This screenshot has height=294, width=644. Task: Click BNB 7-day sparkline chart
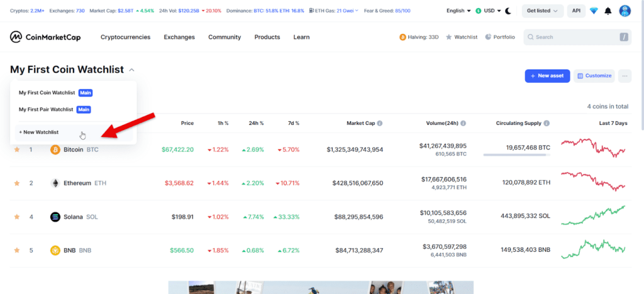click(593, 249)
